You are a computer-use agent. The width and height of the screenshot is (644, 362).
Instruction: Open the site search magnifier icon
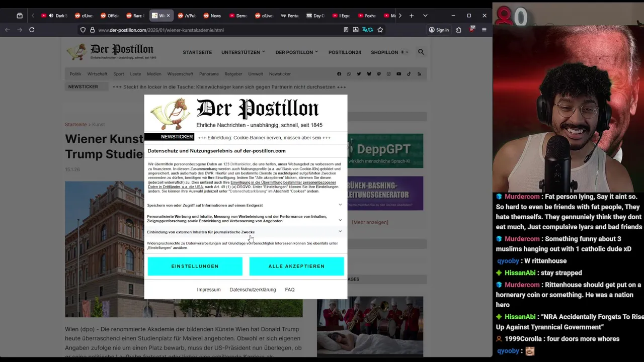(421, 52)
